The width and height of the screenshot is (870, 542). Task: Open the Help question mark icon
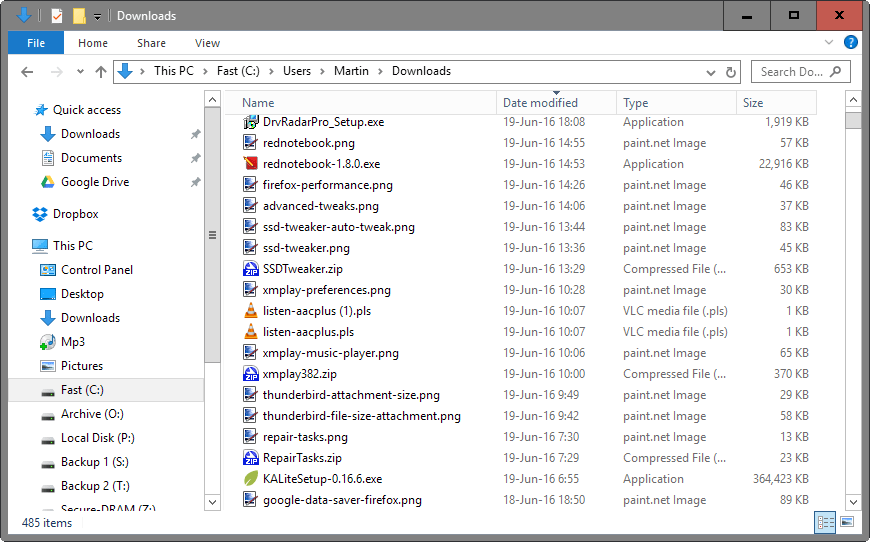tap(851, 42)
